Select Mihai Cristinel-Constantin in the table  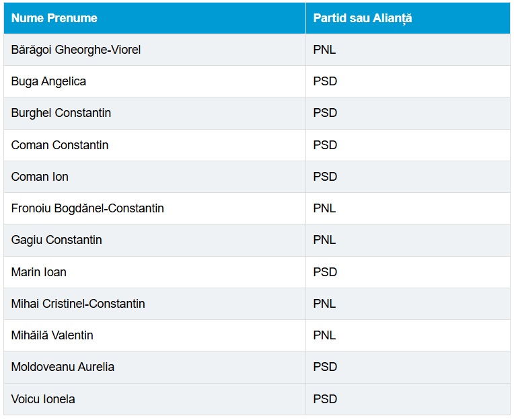[x=78, y=304]
